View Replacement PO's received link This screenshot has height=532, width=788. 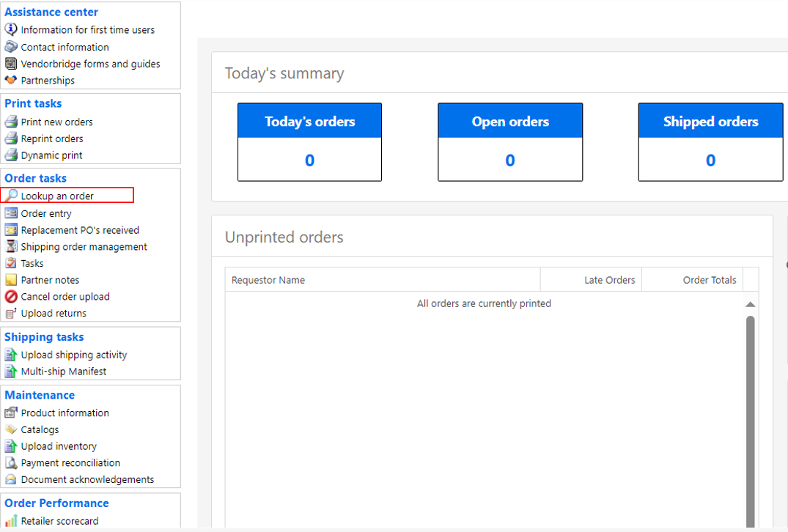[80, 230]
